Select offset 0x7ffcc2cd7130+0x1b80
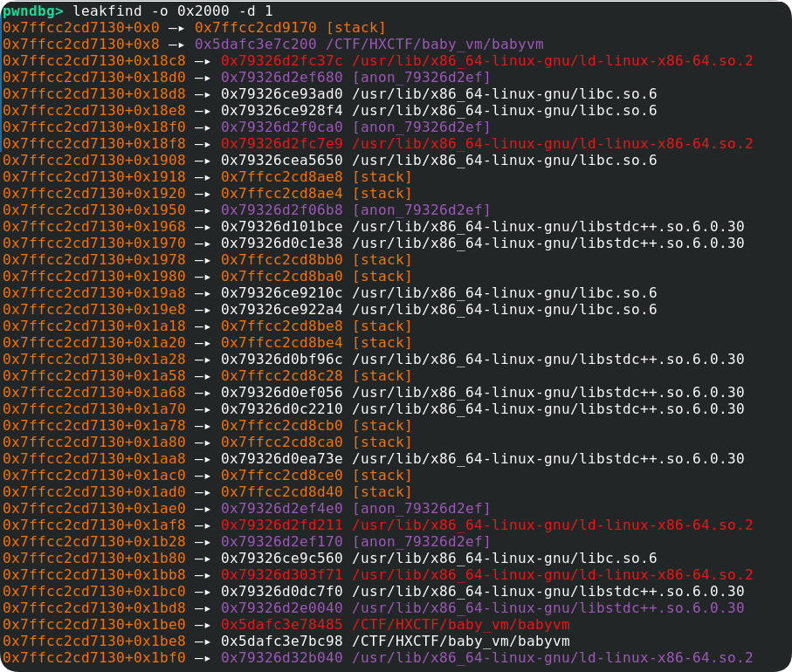 click(x=94, y=558)
